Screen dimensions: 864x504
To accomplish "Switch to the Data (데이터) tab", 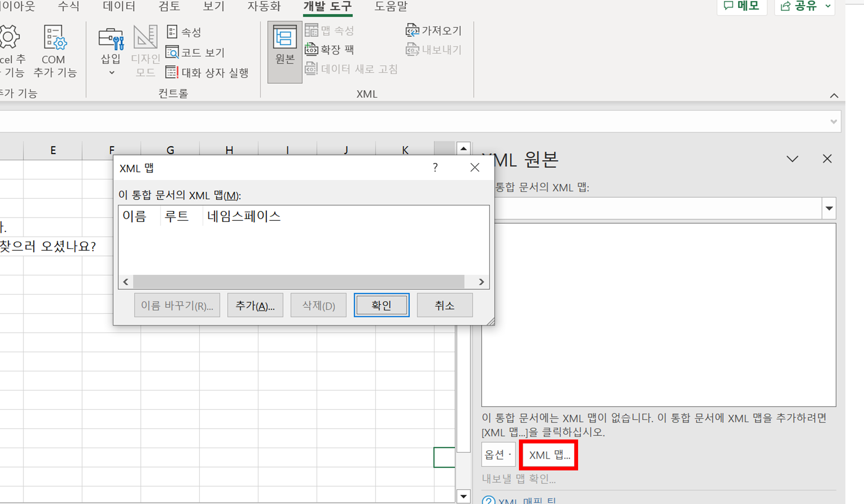I will click(119, 6).
